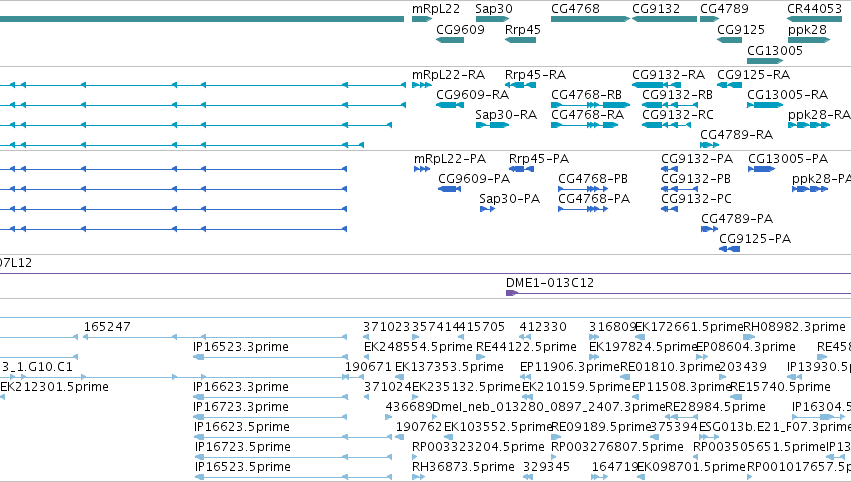Select protein Rrp45-PA

539,159
